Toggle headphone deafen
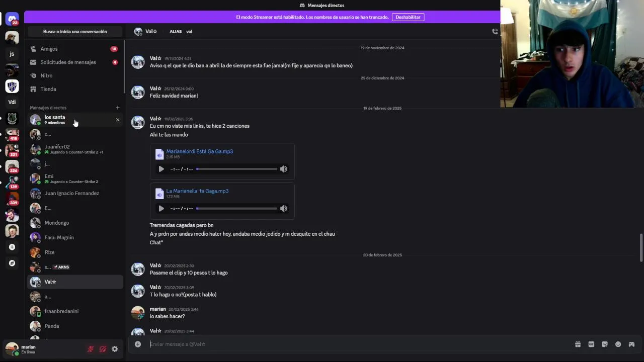Image resolution: width=644 pixels, height=362 pixels. pos(103,349)
